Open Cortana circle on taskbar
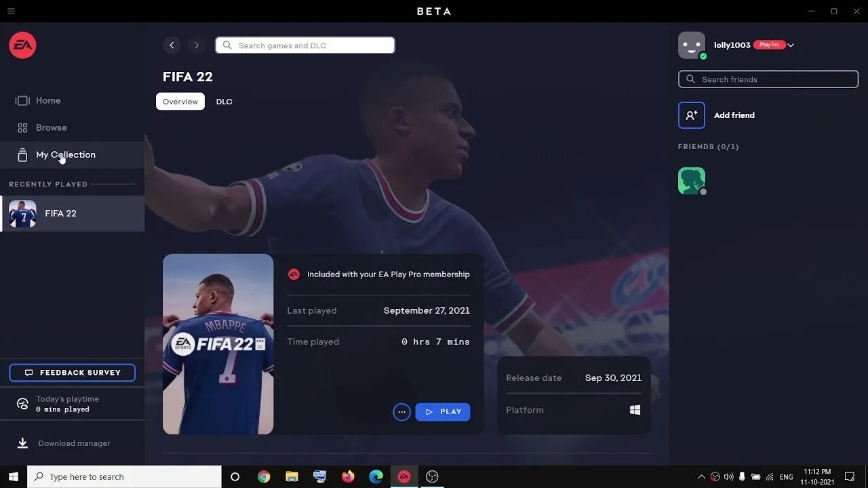 tap(235, 476)
